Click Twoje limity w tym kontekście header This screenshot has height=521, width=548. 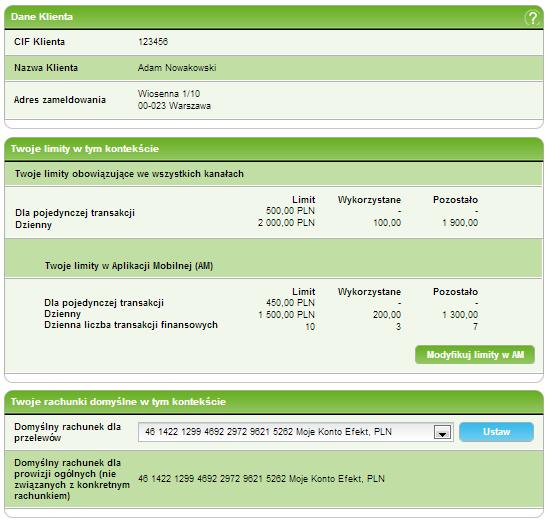[85, 149]
